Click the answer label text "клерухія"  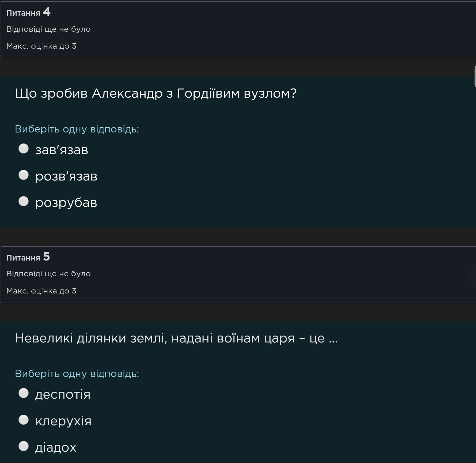63,421
